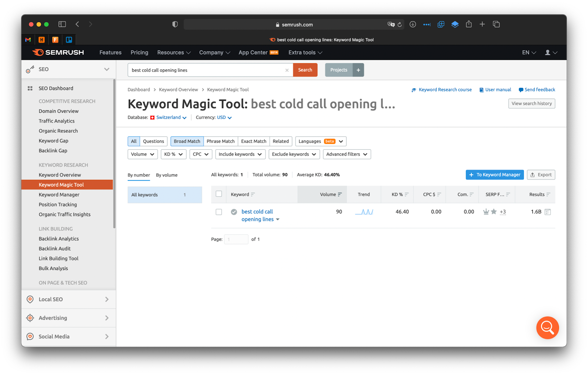Open the Trello pinned tab

pyautogui.click(x=69, y=40)
